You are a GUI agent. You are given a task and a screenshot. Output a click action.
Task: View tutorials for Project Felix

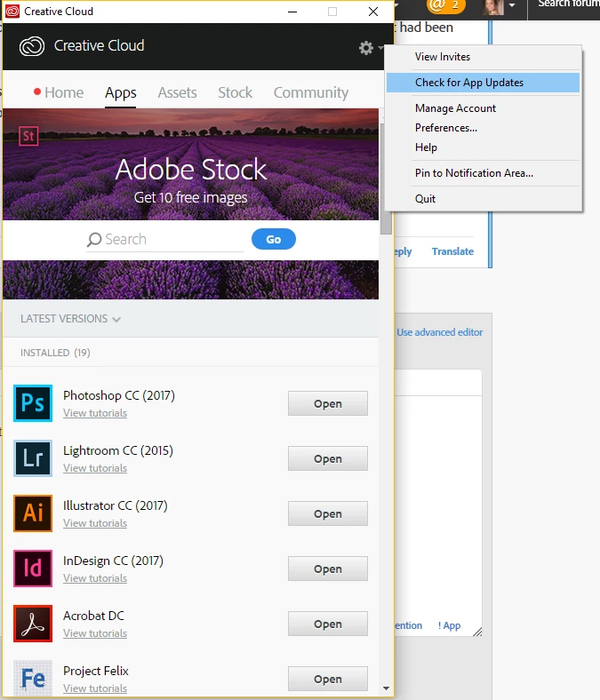(95, 688)
